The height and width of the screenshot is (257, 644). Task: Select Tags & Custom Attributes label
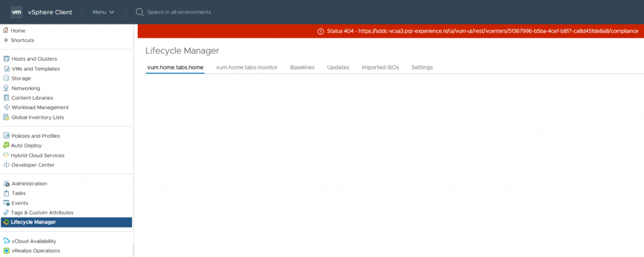click(x=42, y=212)
